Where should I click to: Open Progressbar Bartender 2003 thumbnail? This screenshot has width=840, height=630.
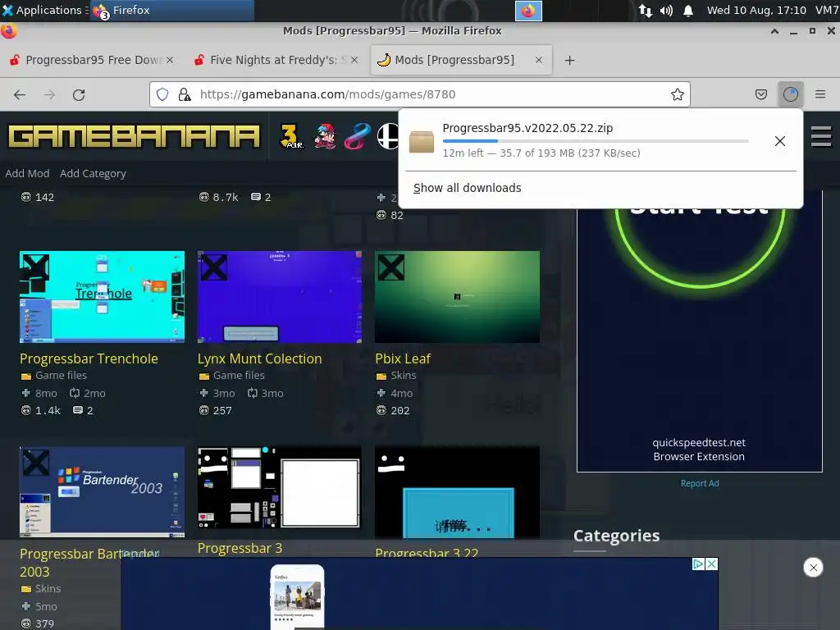103,492
